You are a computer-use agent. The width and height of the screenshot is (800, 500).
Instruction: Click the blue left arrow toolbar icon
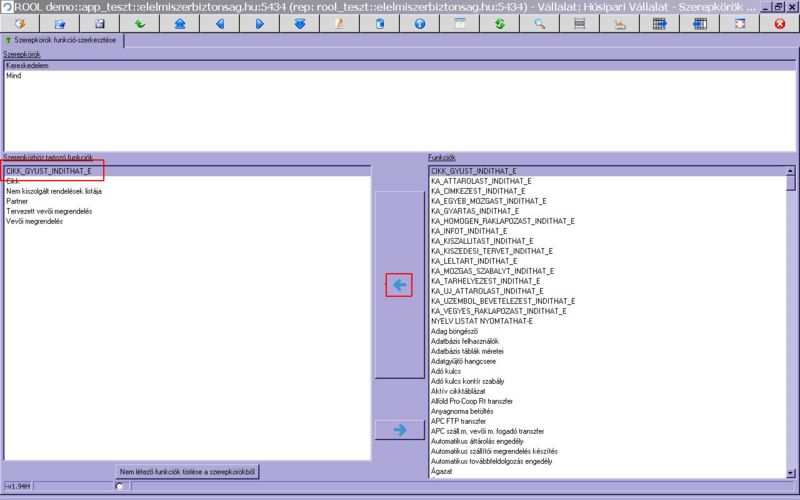[x=219, y=22]
